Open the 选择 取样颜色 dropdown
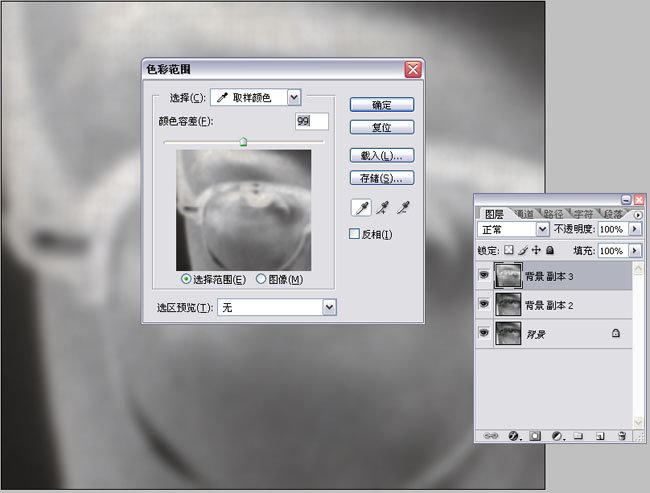Image resolution: width=650 pixels, height=493 pixels. 256,97
